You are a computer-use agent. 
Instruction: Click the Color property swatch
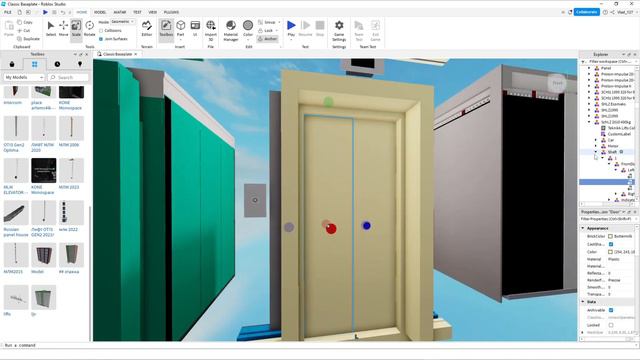coord(610,252)
